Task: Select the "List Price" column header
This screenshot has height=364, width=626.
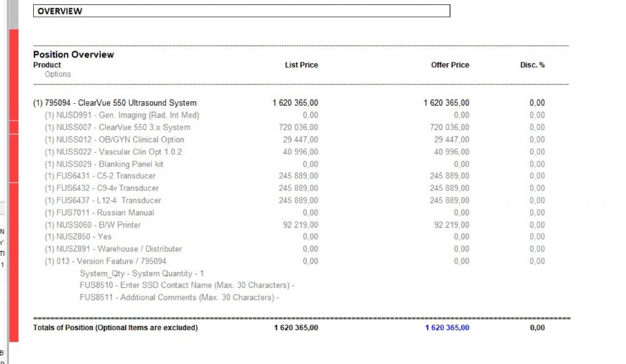Action: pyautogui.click(x=302, y=65)
